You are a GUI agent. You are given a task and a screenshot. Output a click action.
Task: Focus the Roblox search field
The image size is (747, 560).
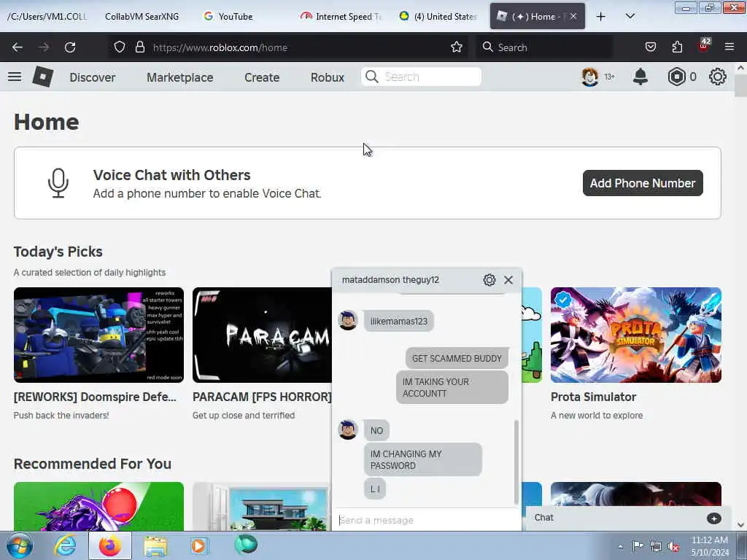click(x=421, y=77)
